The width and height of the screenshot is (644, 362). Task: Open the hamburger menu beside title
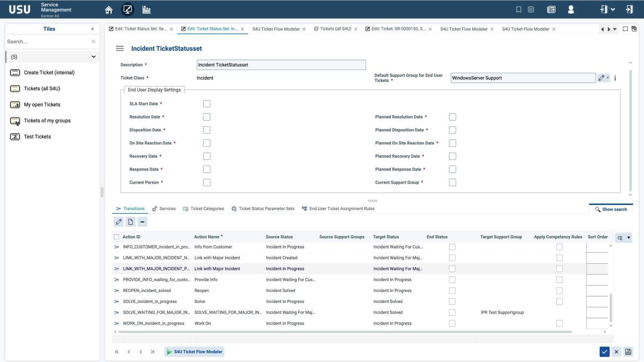pyautogui.click(x=120, y=49)
